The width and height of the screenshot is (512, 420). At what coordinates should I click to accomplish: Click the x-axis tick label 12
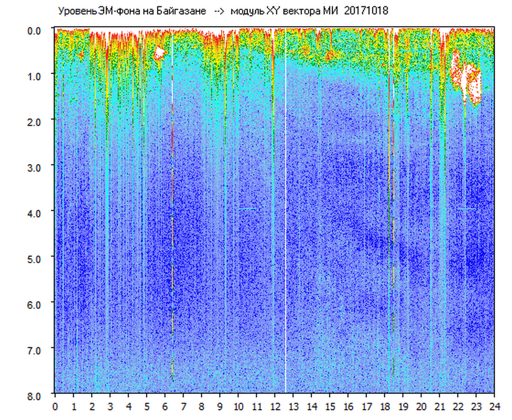pyautogui.click(x=275, y=406)
